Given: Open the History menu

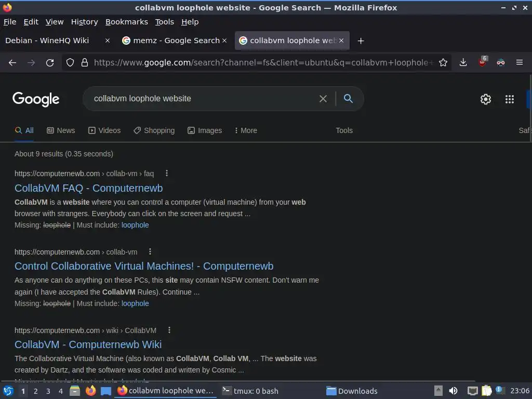Looking at the screenshot, I should point(85,22).
